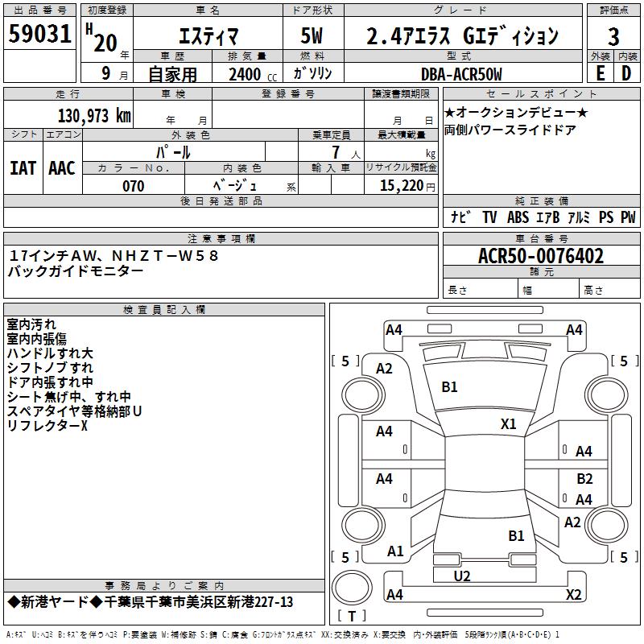The height and width of the screenshot is (644, 644).
Task: Select X1 mark on windshield diagram
Action: [x=509, y=423]
